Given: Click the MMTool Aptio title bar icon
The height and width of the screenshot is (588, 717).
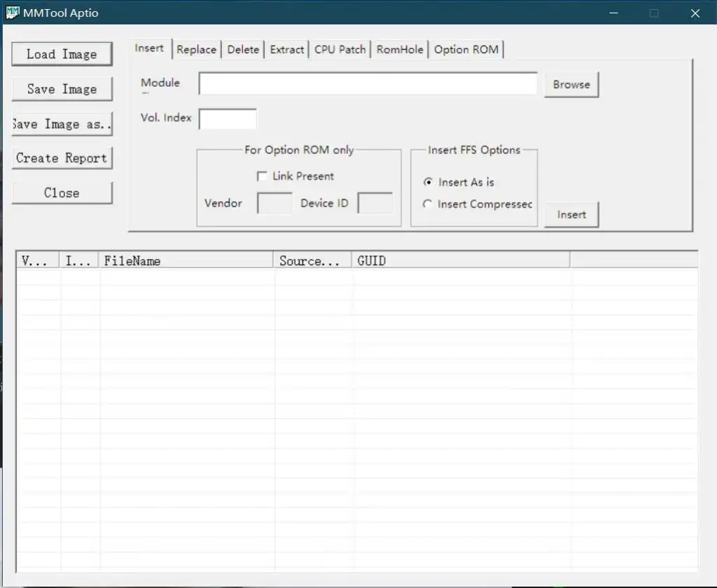Looking at the screenshot, I should (12, 13).
